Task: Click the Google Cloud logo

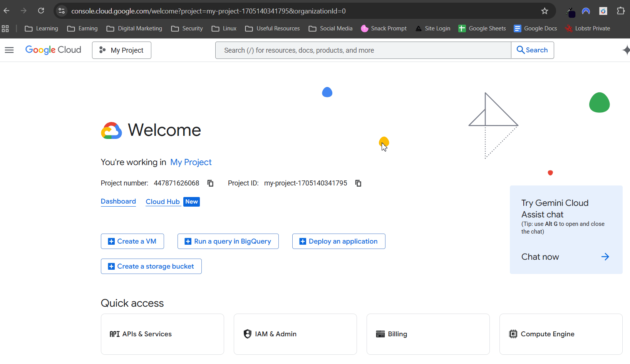Action: coord(53,50)
